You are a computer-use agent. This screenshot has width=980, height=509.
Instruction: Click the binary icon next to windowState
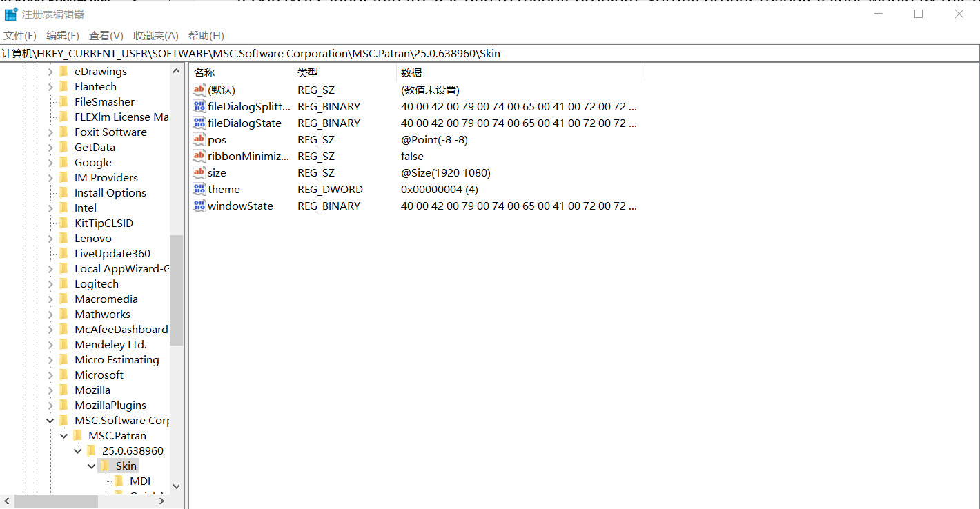tap(199, 206)
